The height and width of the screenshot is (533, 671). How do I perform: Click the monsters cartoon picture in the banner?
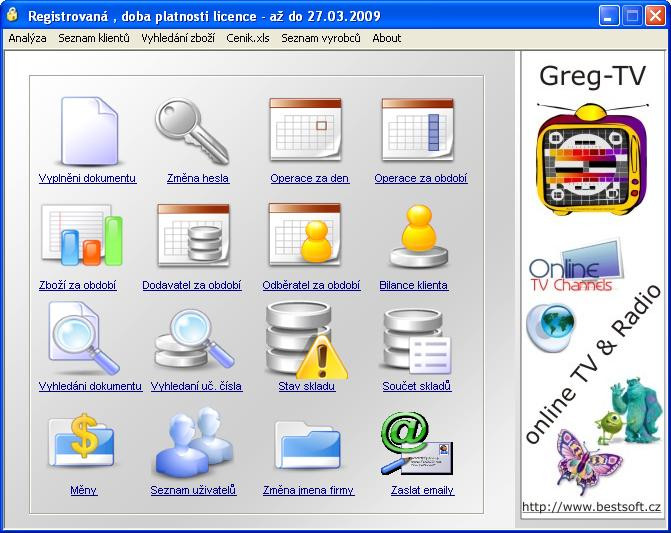(x=629, y=410)
